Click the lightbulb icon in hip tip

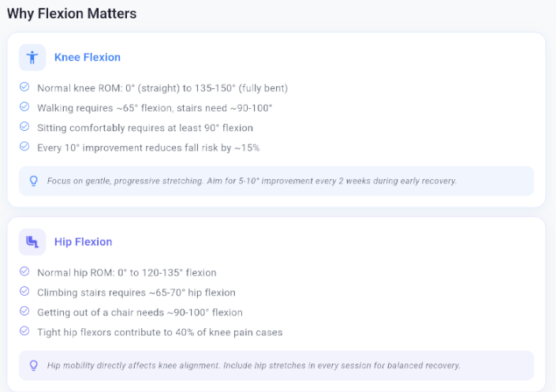pyautogui.click(x=34, y=365)
